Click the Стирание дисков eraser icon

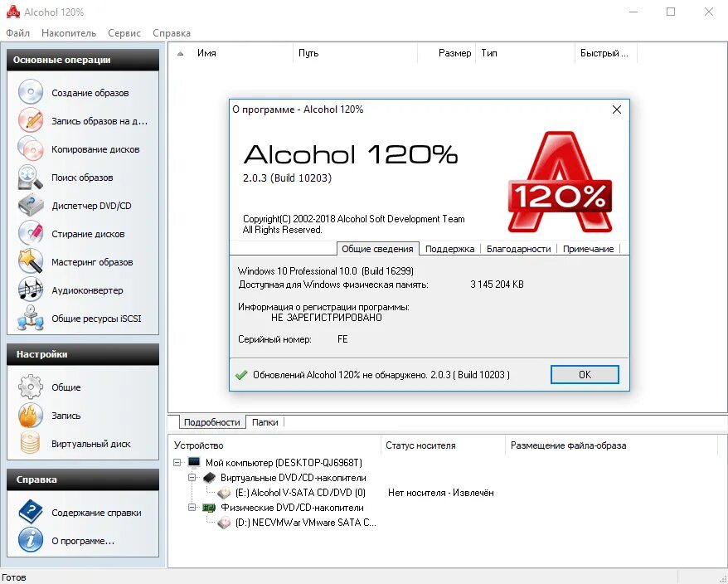pyautogui.click(x=31, y=233)
